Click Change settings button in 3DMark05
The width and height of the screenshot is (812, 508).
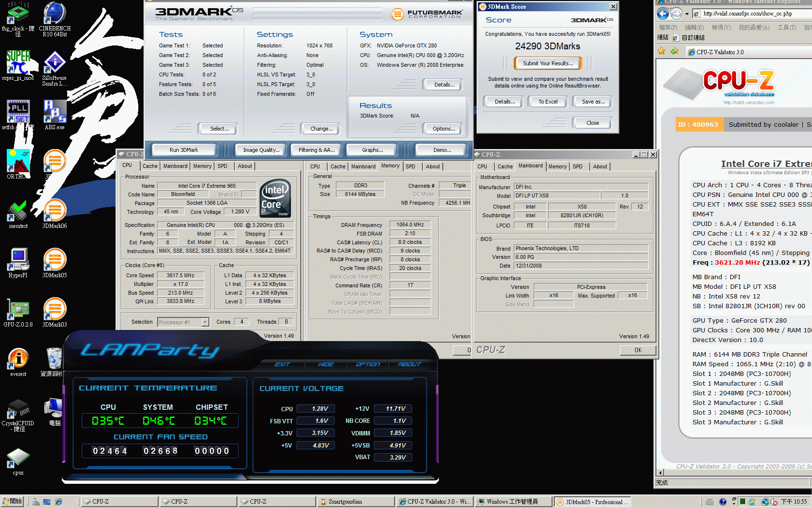coord(321,129)
